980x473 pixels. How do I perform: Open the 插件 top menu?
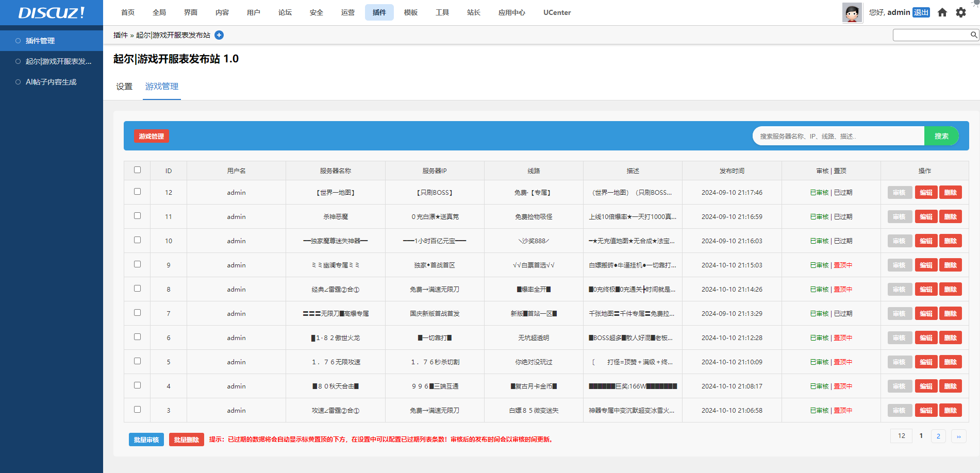click(x=379, y=12)
